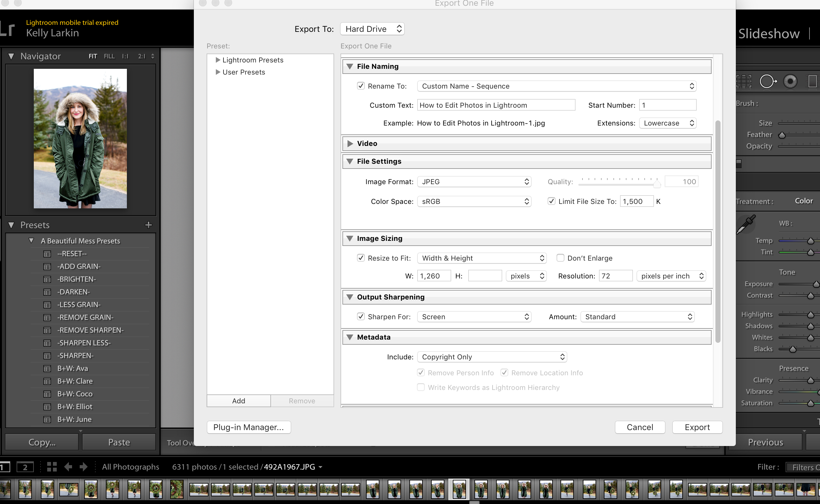Click the Copy button in bottom toolbar
Image resolution: width=820 pixels, height=504 pixels.
42,442
